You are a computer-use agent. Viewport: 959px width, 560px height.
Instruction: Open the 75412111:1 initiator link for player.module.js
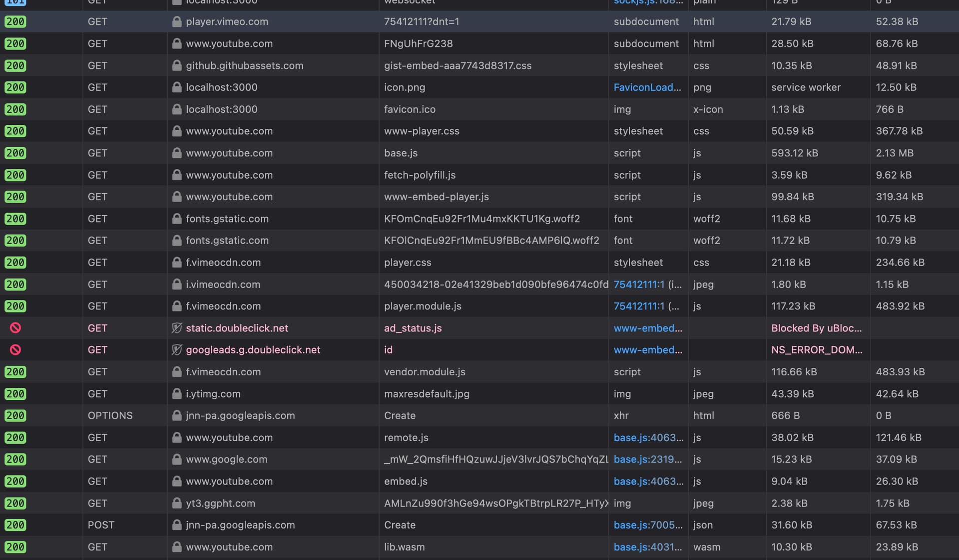point(639,306)
